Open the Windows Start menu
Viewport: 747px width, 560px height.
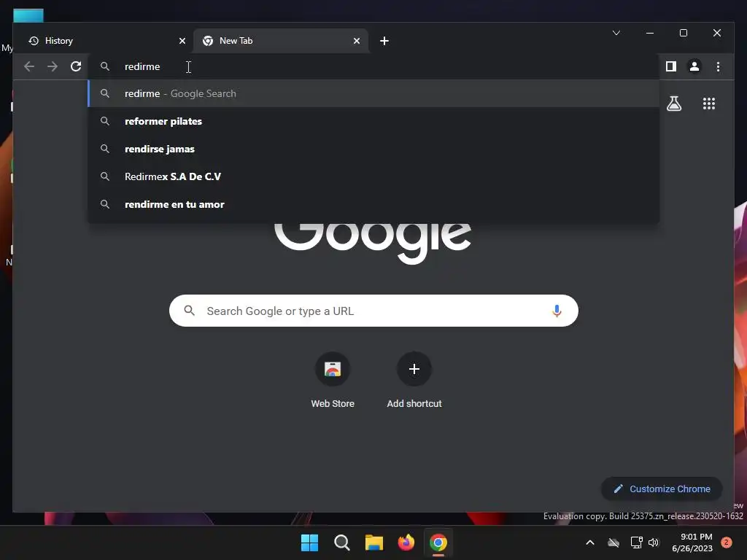pyautogui.click(x=309, y=542)
